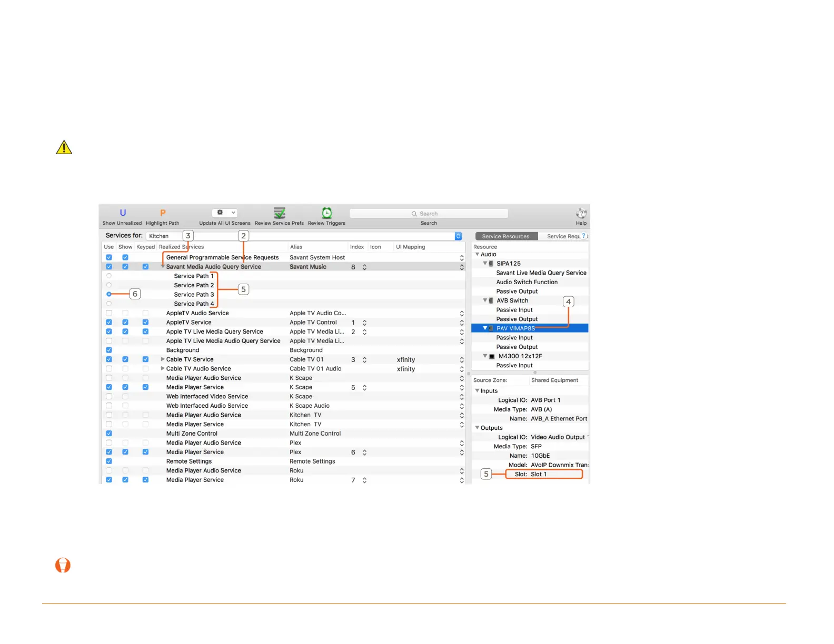Click the Review Triggers clock icon

click(327, 213)
